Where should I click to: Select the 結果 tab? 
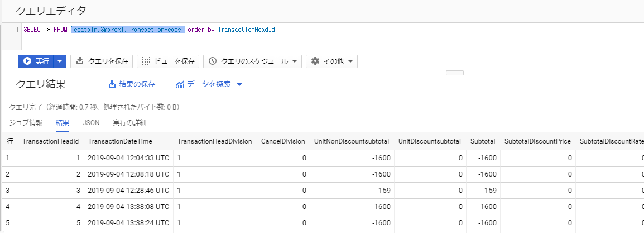[x=63, y=122]
